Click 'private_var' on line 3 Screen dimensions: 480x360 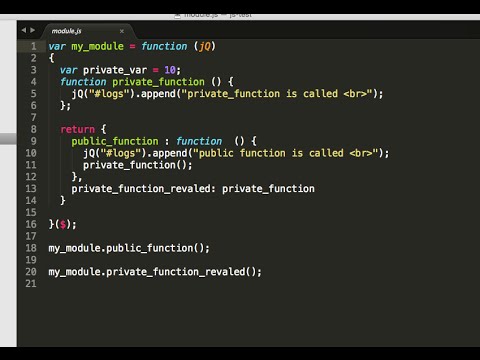click(115, 70)
